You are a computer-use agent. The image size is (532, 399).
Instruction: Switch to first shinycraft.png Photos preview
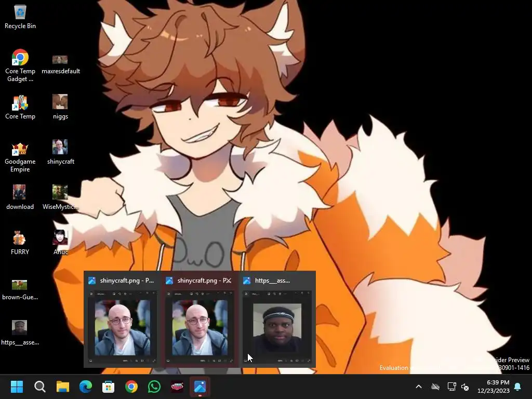coord(123,327)
